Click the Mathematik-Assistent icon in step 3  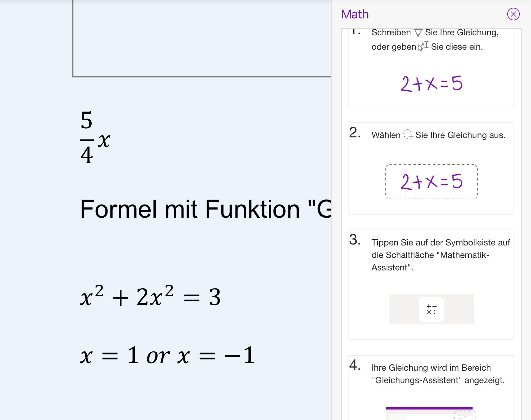coord(431,309)
